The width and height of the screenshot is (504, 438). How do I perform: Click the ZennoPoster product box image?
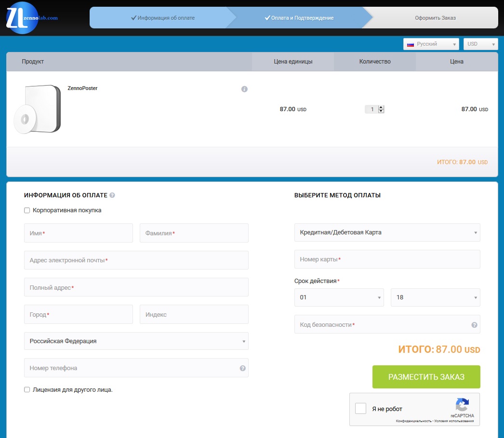coord(37,109)
